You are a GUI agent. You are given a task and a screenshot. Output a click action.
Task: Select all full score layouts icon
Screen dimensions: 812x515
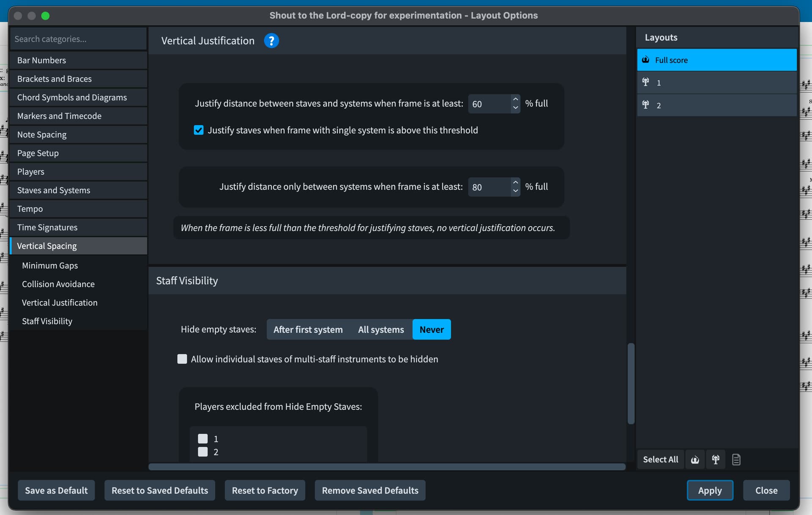(x=695, y=460)
